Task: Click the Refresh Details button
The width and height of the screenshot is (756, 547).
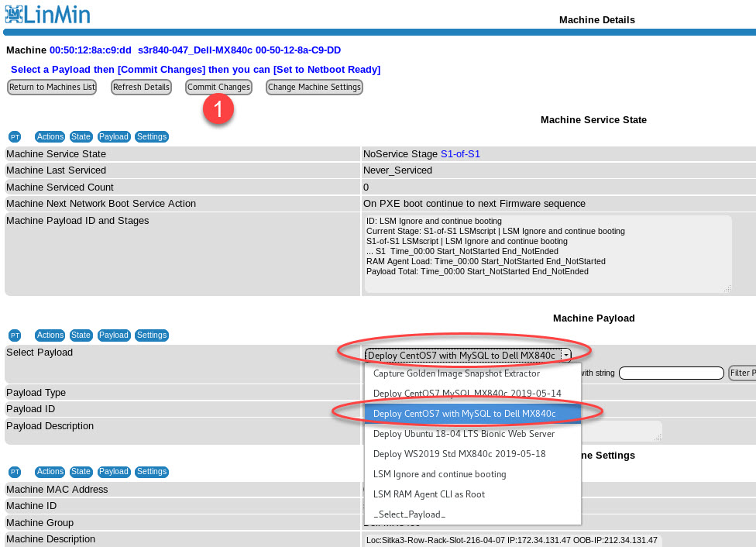Action: tap(141, 87)
